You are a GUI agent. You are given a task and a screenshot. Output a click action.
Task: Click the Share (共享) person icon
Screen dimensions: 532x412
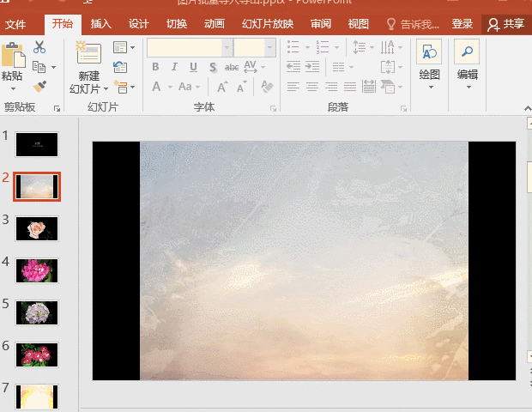click(493, 24)
